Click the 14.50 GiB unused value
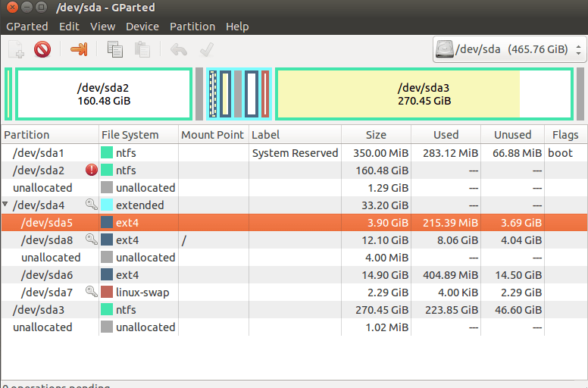Image resolution: width=588 pixels, height=388 pixels. coord(518,275)
